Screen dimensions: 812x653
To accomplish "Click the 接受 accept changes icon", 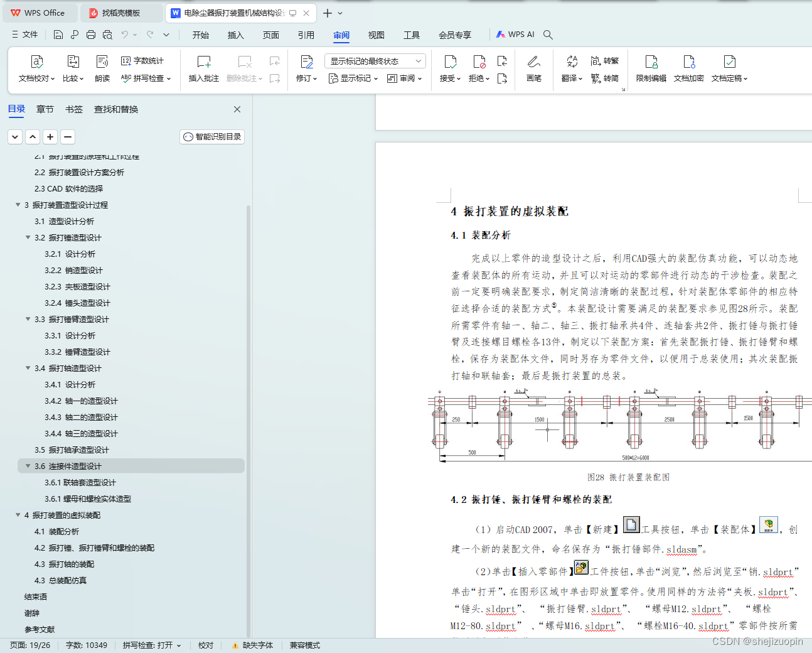I will coord(450,62).
